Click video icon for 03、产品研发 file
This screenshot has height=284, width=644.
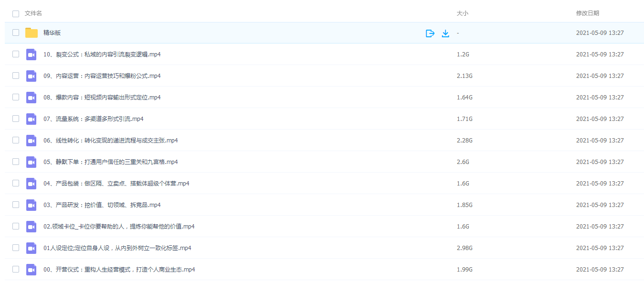[x=32, y=205]
